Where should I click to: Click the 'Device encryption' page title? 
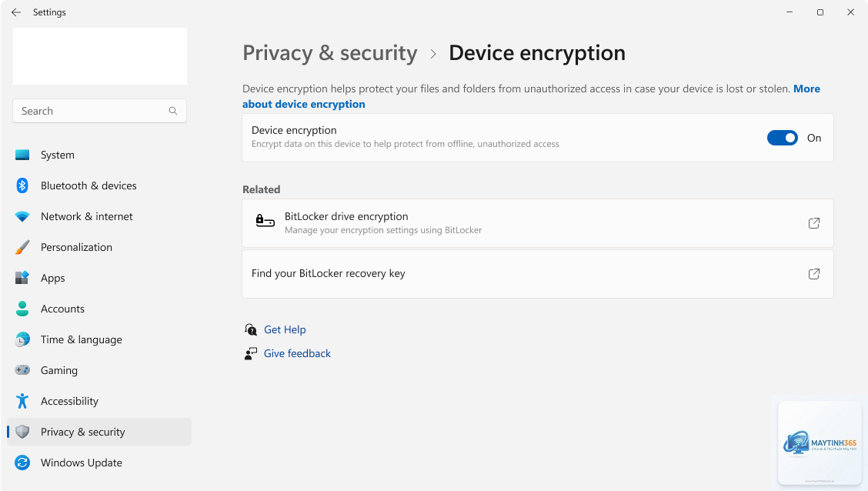tap(537, 53)
